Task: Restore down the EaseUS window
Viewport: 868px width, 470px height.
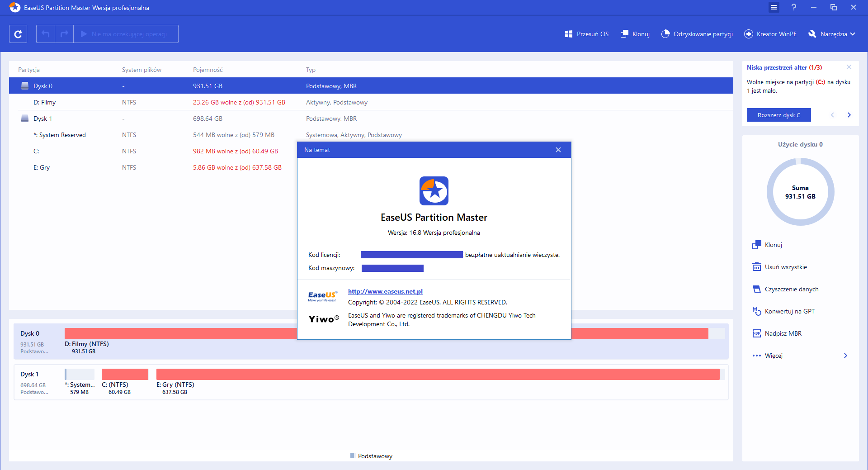Action: tap(834, 7)
